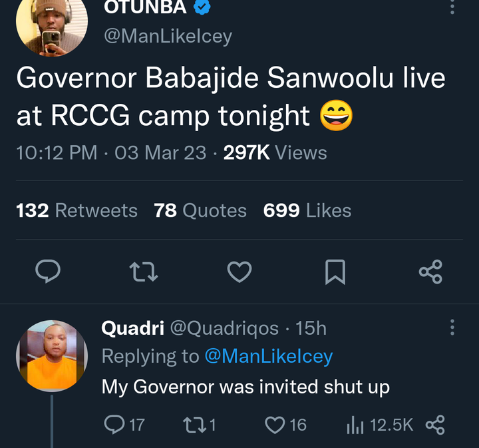Viewport: 479px width, 448px height.
Task: Tap the reply icon under the main tweet
Action: (47, 272)
